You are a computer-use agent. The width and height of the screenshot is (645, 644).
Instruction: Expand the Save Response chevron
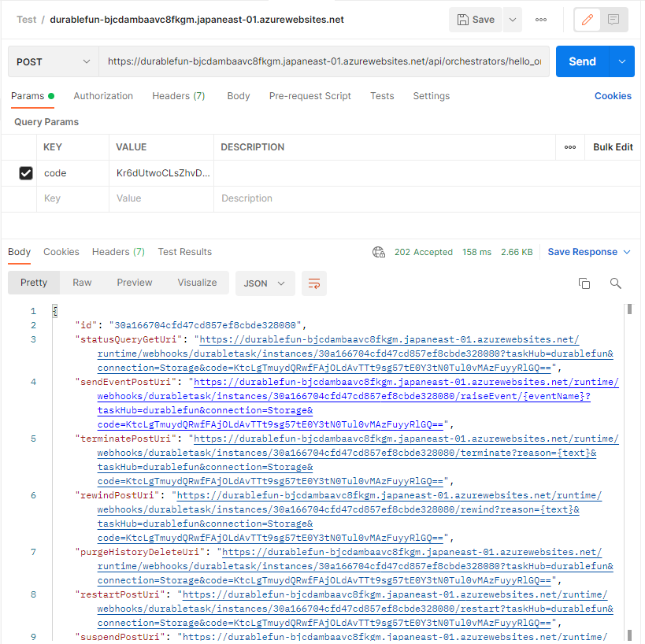(627, 252)
